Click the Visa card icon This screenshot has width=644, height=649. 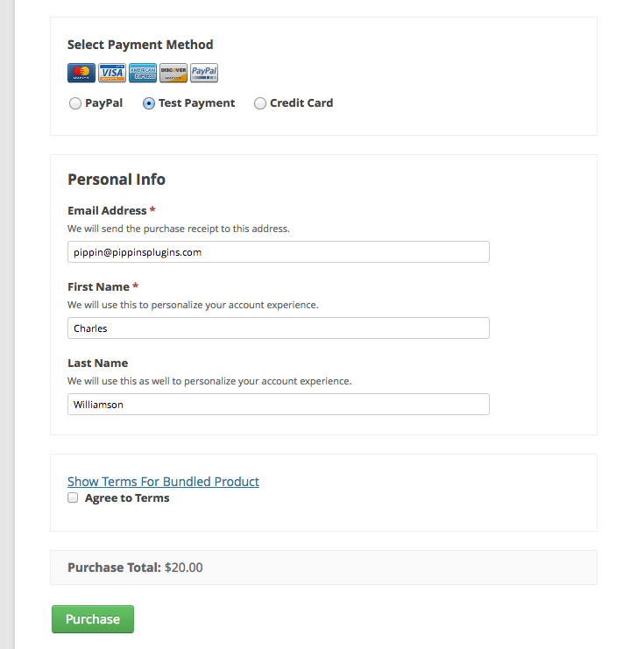point(112,73)
